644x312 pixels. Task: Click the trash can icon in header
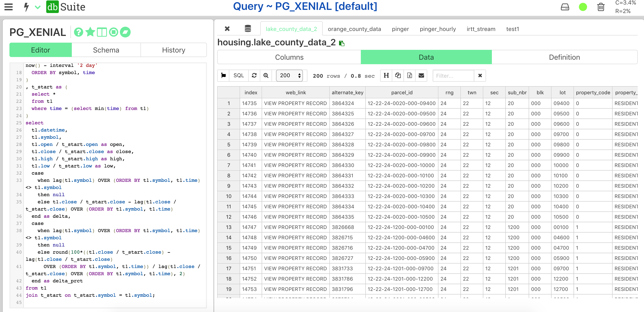[601, 7]
